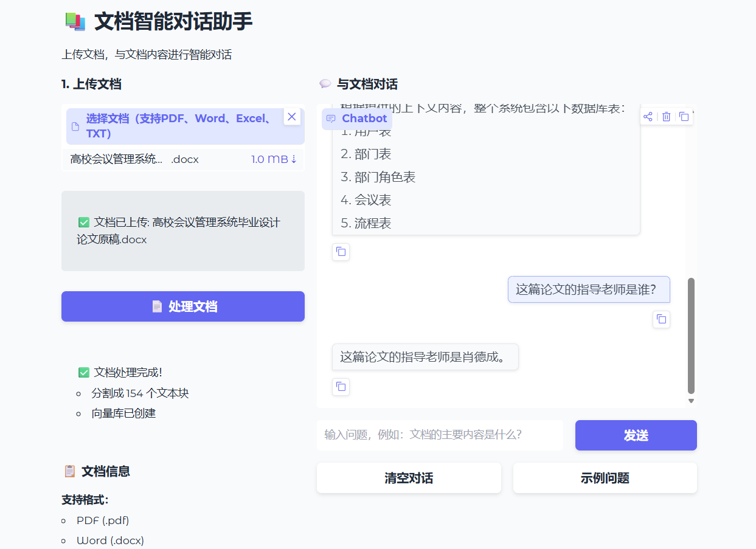Click the speech bubble icon beside 与文档对话
The image size is (756, 549).
tap(324, 83)
